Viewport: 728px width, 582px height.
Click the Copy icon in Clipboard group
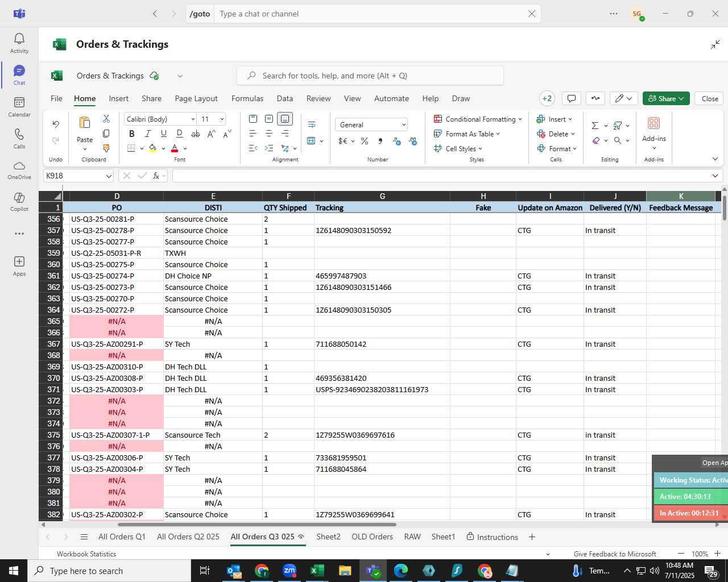tap(106, 134)
